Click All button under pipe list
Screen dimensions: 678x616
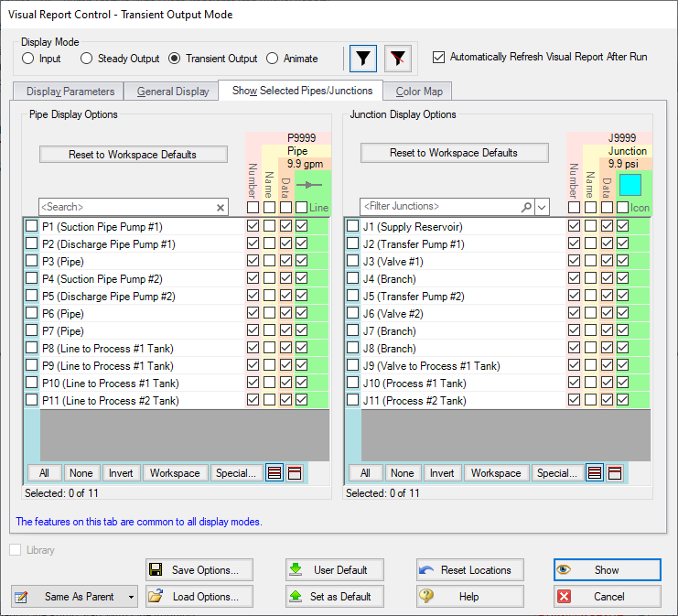point(45,473)
